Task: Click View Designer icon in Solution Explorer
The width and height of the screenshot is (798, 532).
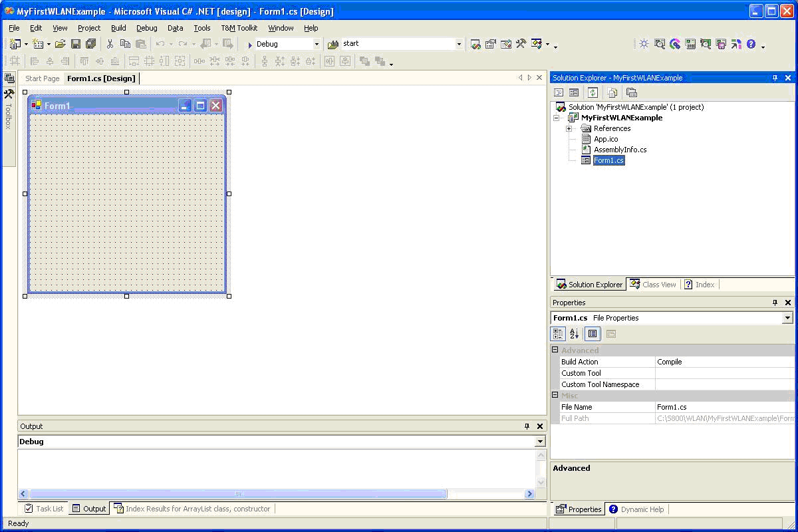Action: pyautogui.click(x=573, y=92)
